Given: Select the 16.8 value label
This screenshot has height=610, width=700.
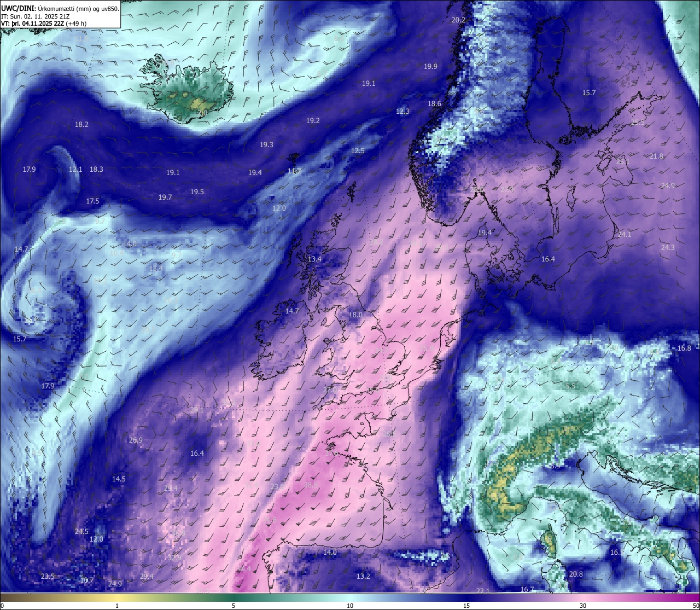Looking at the screenshot, I should click(x=684, y=348).
